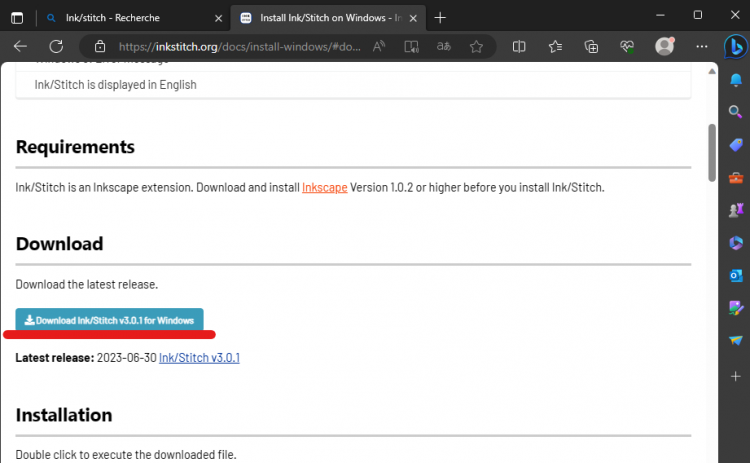
Task: Open the Shopping tag icon in sidebar
Action: [x=736, y=145]
